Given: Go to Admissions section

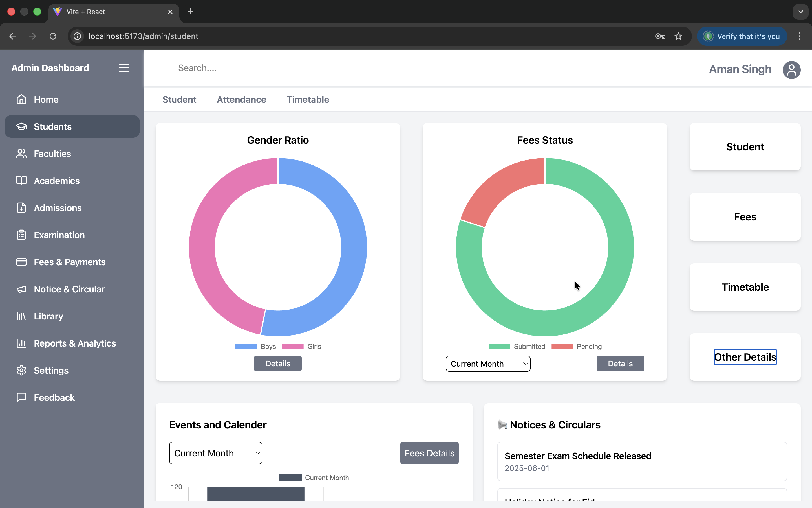Looking at the screenshot, I should point(72,208).
